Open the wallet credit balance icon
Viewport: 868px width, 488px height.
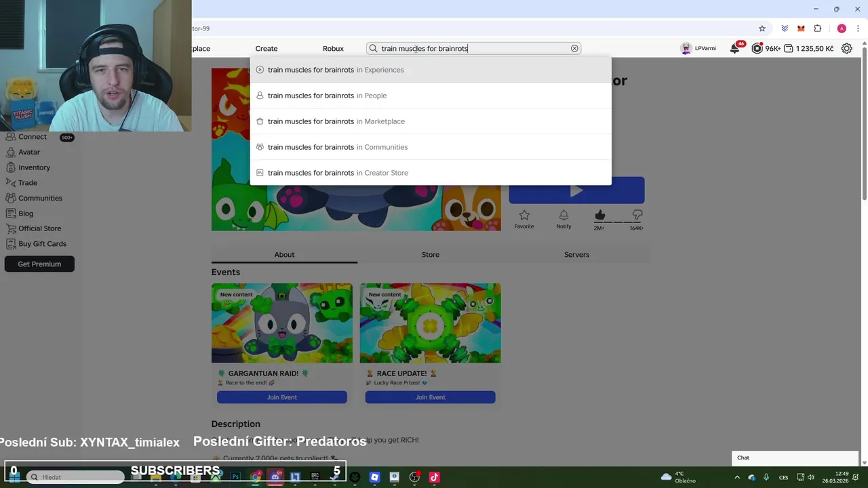click(788, 48)
